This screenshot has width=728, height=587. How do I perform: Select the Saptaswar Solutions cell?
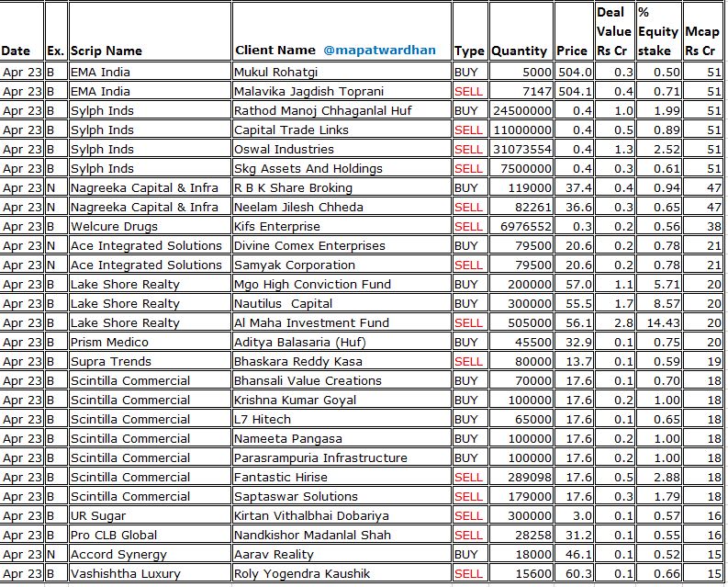pyautogui.click(x=342, y=496)
